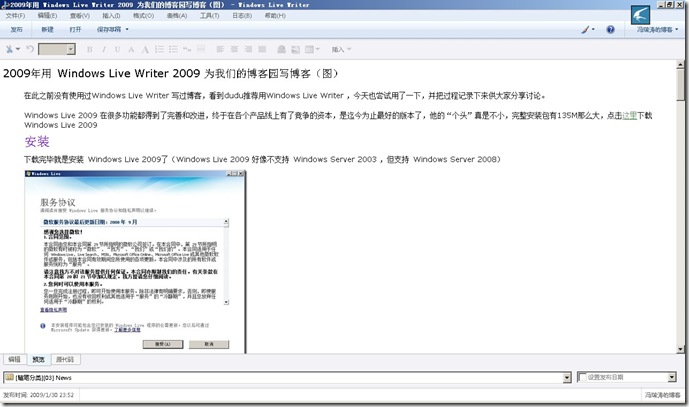
Task: Click the cut scissors toolbar icon
Action: (x=9, y=49)
